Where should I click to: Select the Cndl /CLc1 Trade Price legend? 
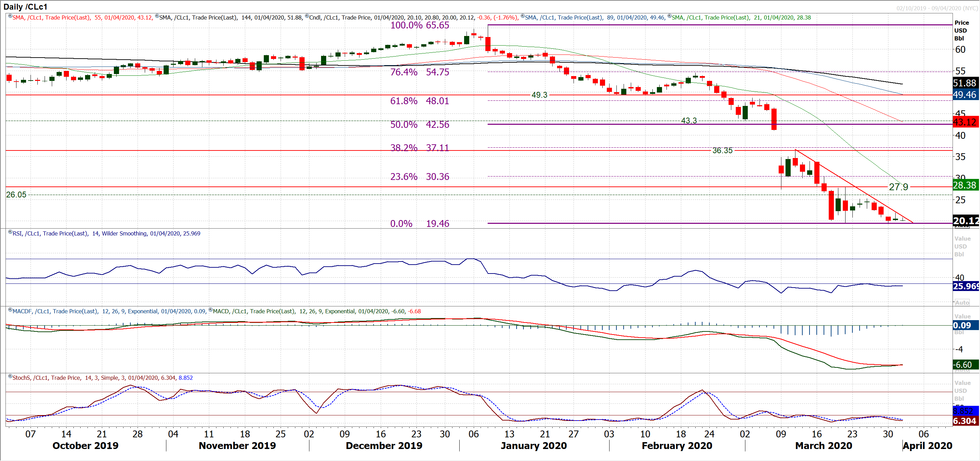[414, 17]
